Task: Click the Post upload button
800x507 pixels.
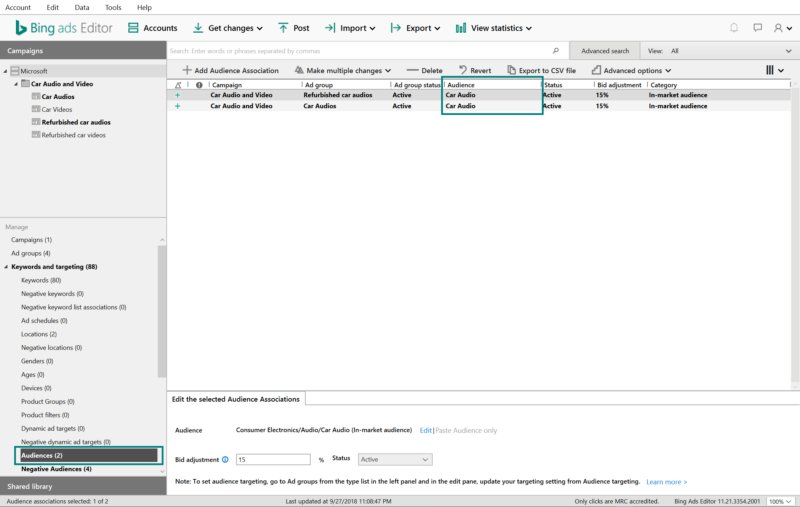Action: (294, 28)
